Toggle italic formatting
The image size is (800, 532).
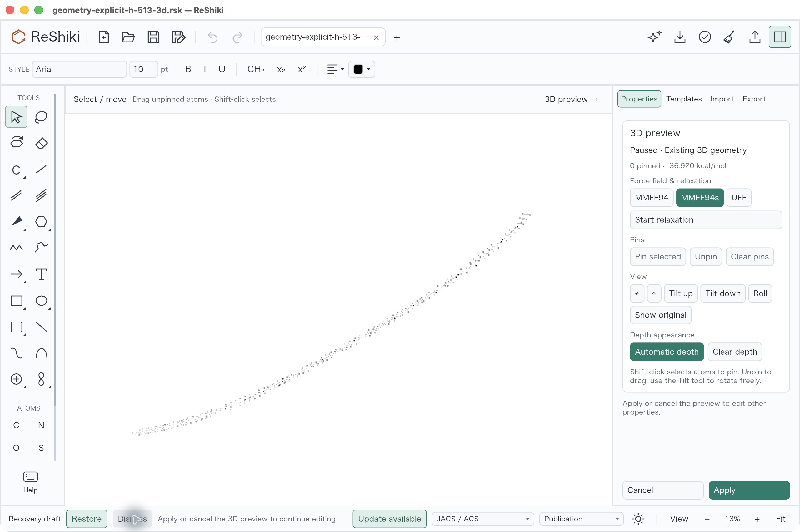205,69
